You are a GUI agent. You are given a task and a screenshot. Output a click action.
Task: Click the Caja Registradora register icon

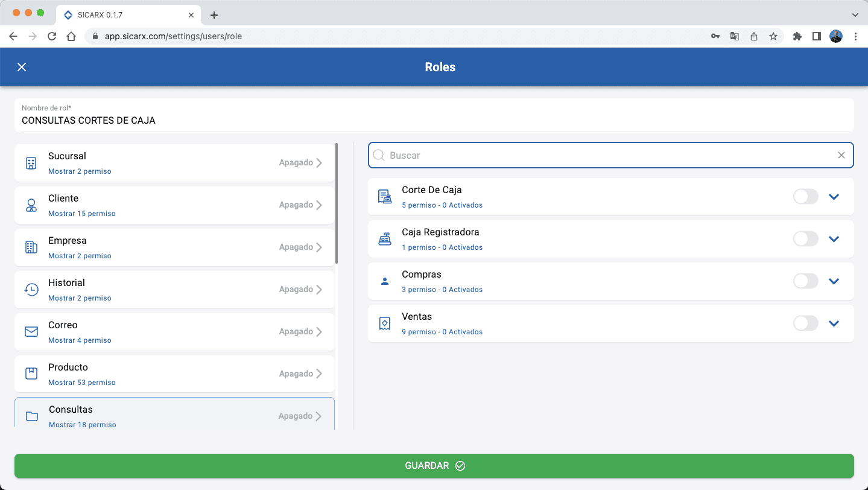[384, 239]
